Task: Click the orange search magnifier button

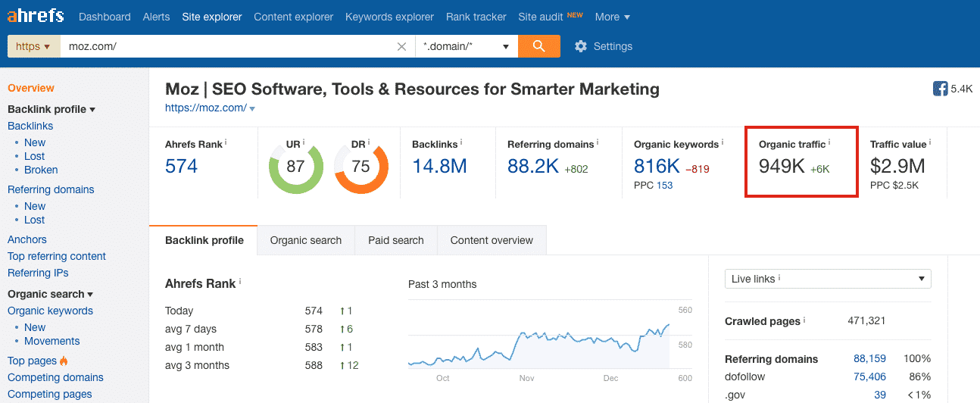Action: 539,46
